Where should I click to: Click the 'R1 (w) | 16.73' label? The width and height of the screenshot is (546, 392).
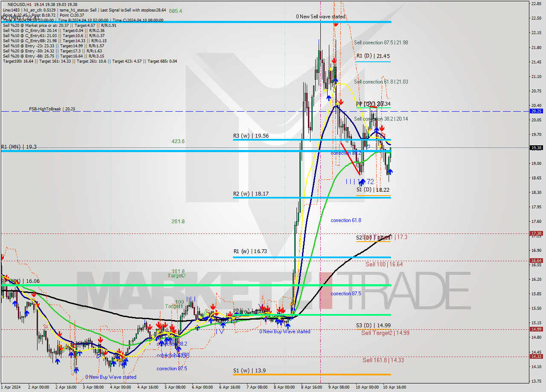point(251,251)
